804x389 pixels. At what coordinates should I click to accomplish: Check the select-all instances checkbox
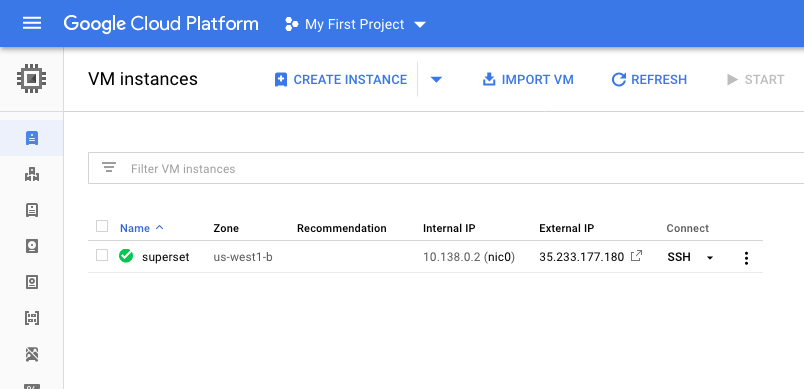click(x=102, y=226)
